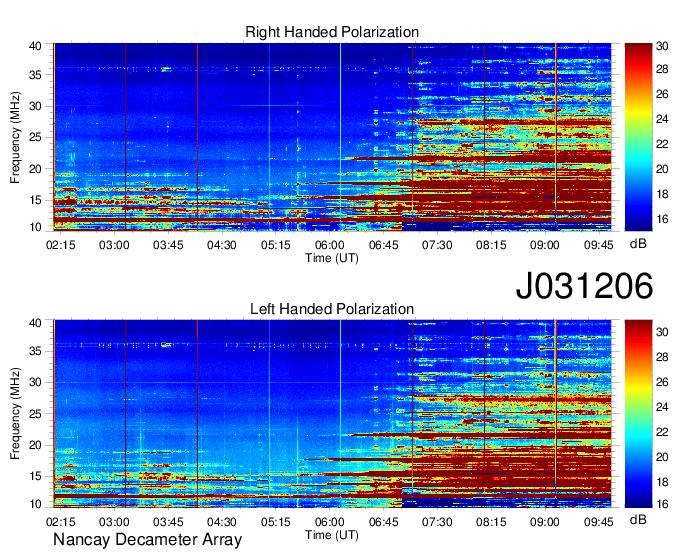680x552 pixels.
Task: Click "09:00" time tick on right-handed plot
Action: tap(545, 245)
